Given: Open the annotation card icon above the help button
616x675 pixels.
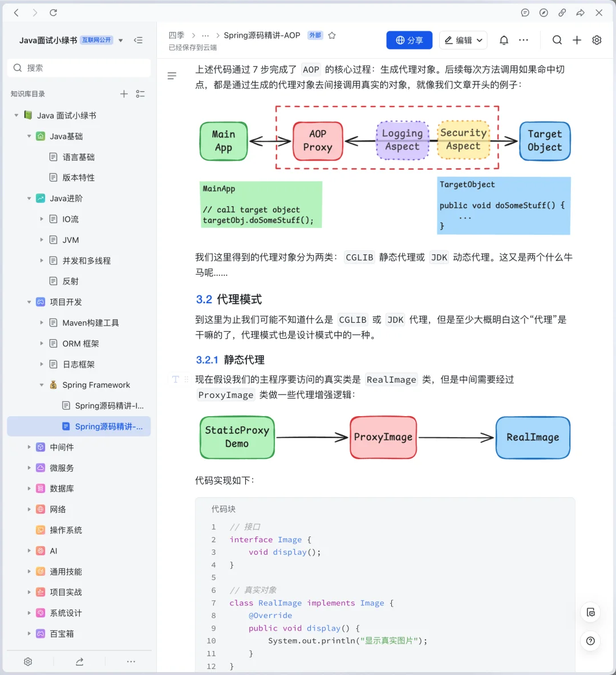Looking at the screenshot, I should click(x=590, y=612).
